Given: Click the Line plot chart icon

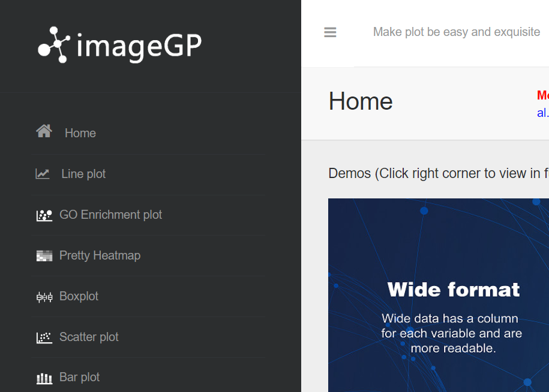Looking at the screenshot, I should point(43,174).
